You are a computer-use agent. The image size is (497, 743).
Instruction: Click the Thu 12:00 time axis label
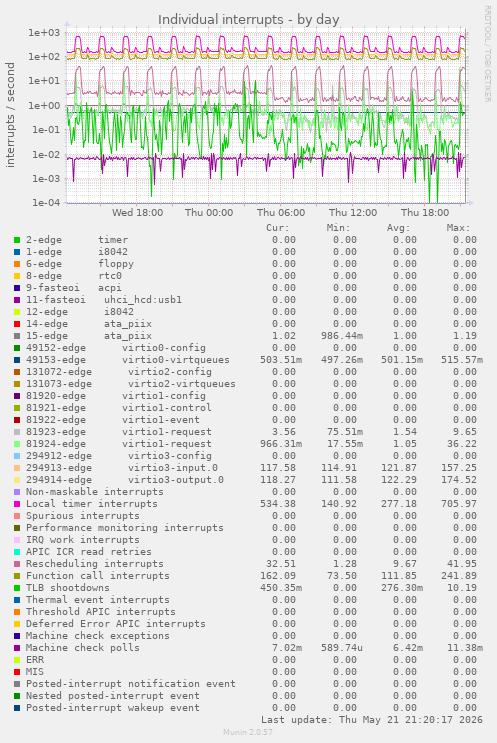(x=353, y=213)
